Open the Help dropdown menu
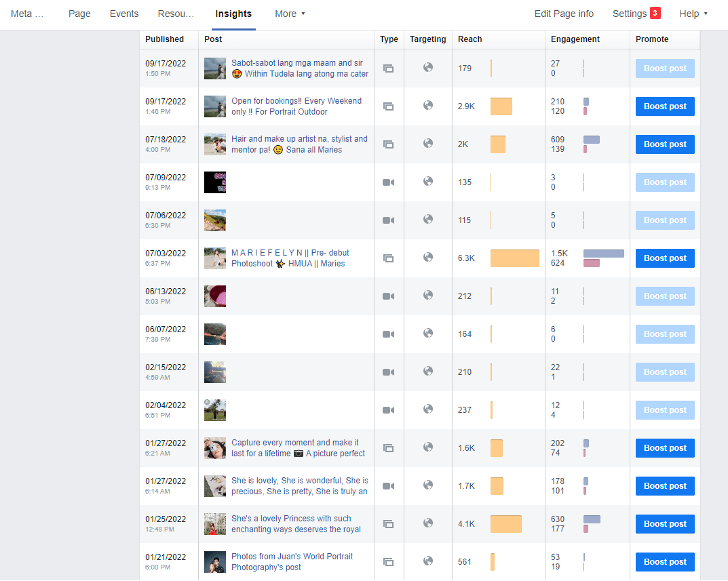728x581 pixels. pyautogui.click(x=693, y=14)
